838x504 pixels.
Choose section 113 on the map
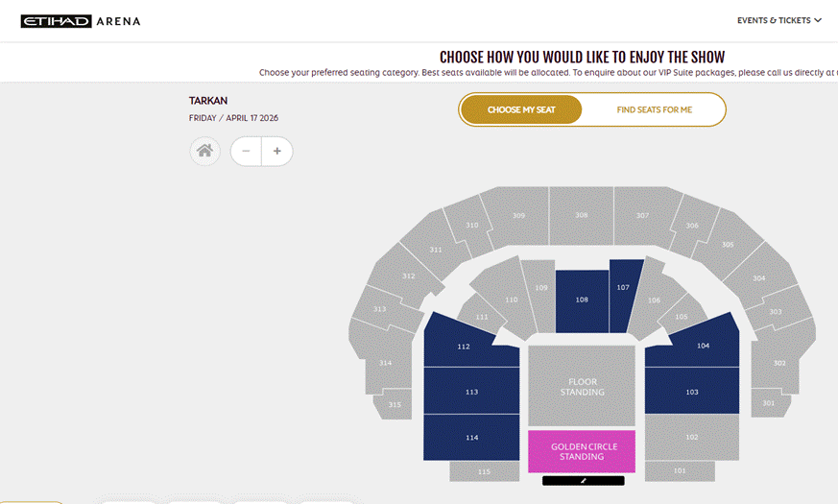pyautogui.click(x=471, y=391)
